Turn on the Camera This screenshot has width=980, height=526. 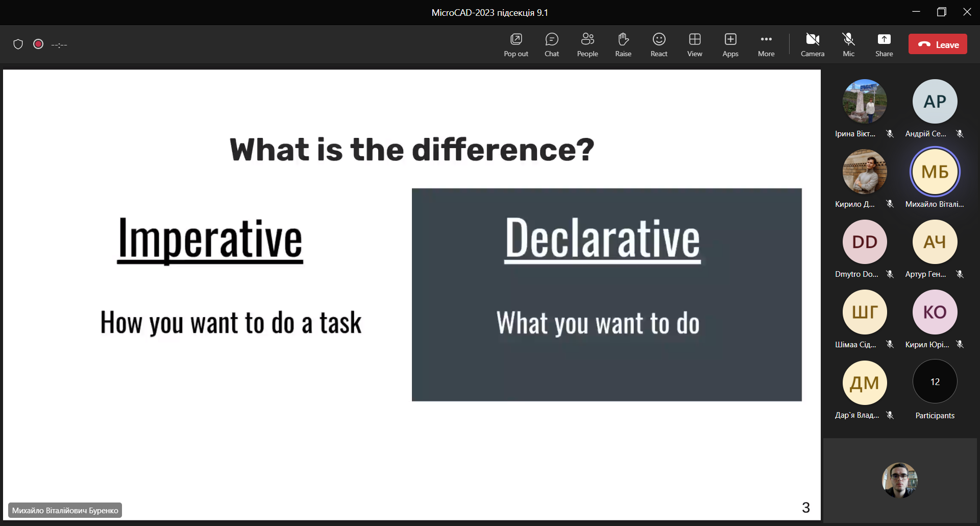813,44
